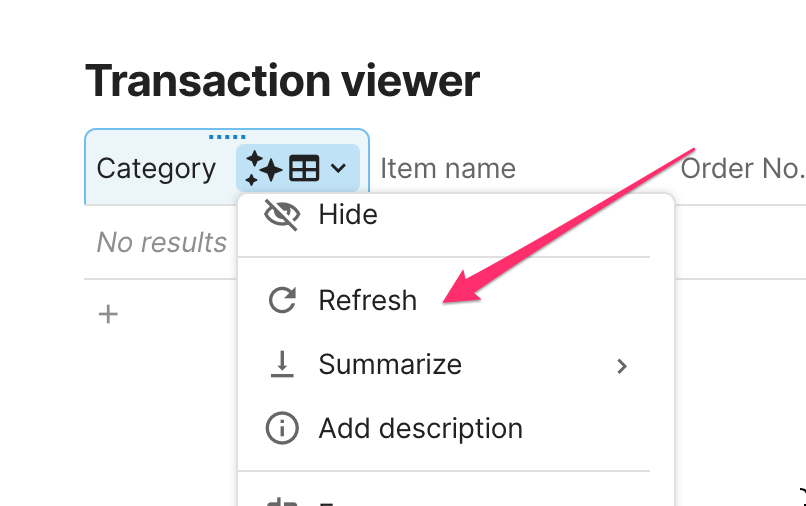
Task: Select Refresh from the column menu
Action: [x=367, y=300]
